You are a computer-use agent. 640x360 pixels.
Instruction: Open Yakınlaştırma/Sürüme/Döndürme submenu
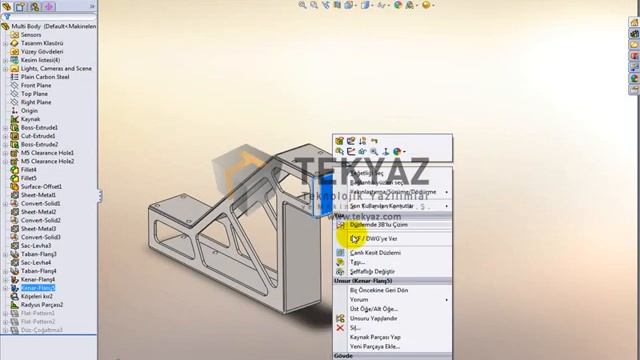[392, 192]
